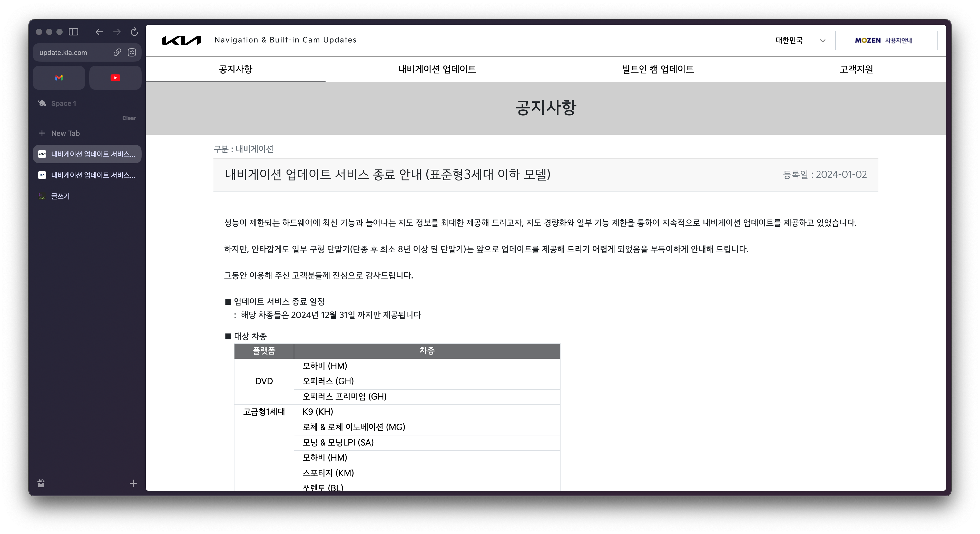Switch to the 글쓰기 sidebar tab
The height and width of the screenshot is (534, 980).
click(61, 196)
